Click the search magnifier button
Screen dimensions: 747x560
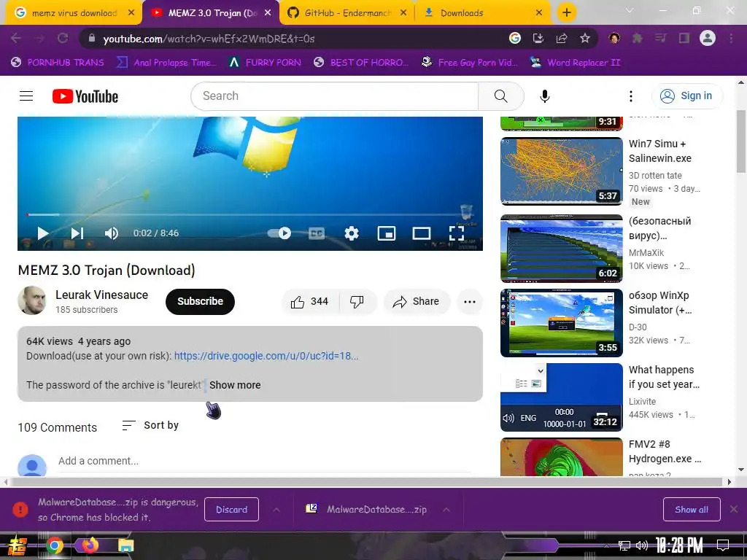tap(500, 96)
